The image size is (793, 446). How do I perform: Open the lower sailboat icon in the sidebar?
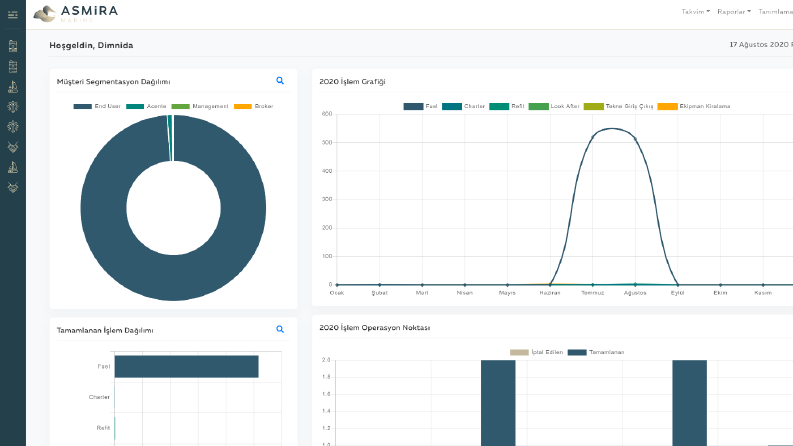(13, 167)
